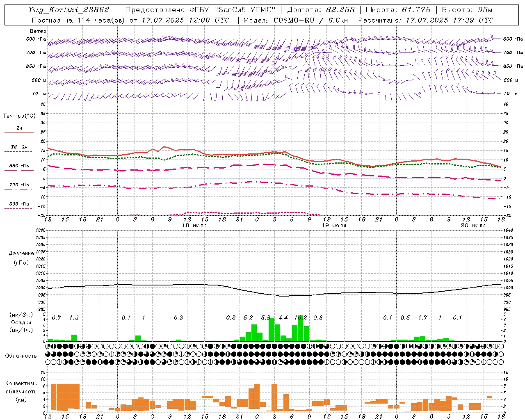Click the 'Давление' pressure panel label
525x420 pixels.
tap(21, 253)
